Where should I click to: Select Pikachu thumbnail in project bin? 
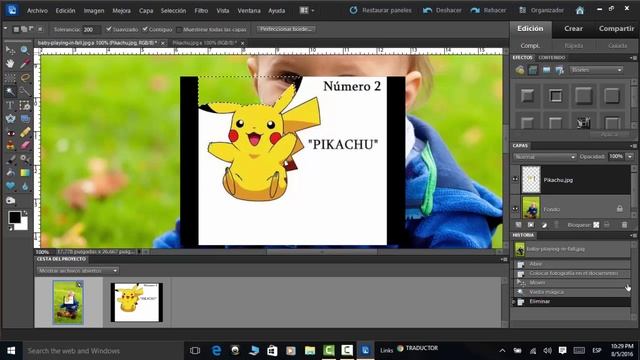coord(136,302)
